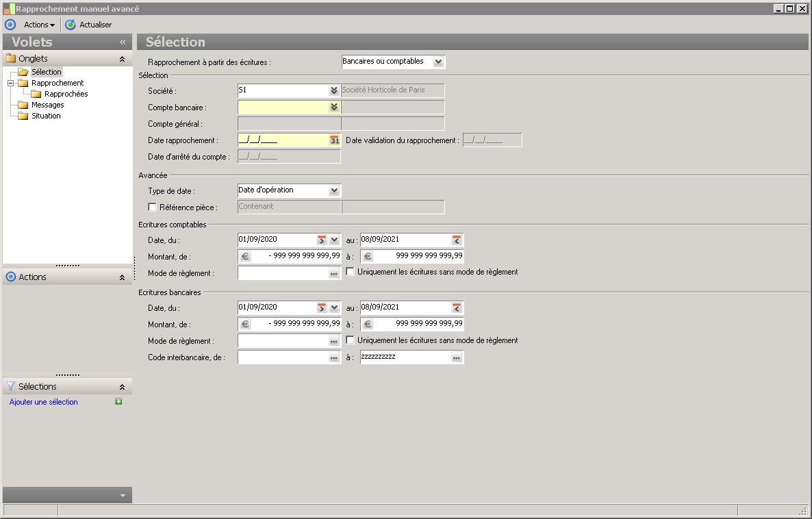Select Rapprochées in the tree
Viewport: 812px width, 519px height.
point(66,94)
